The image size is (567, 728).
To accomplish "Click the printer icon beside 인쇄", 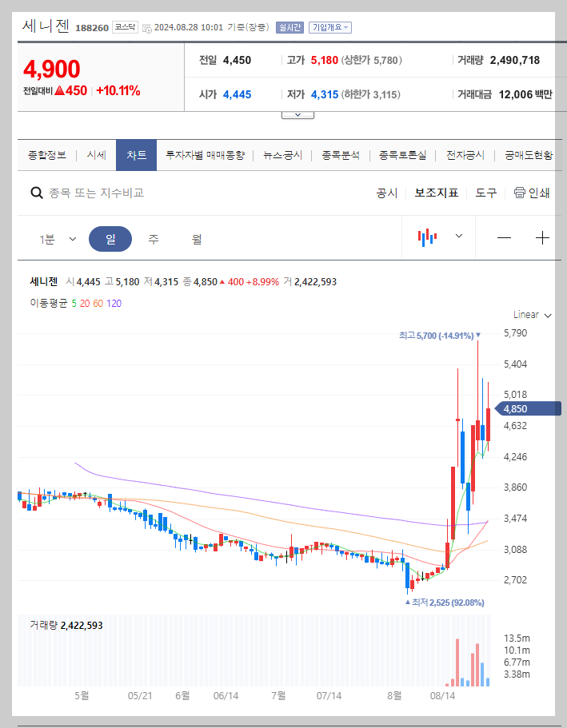I will (x=518, y=193).
